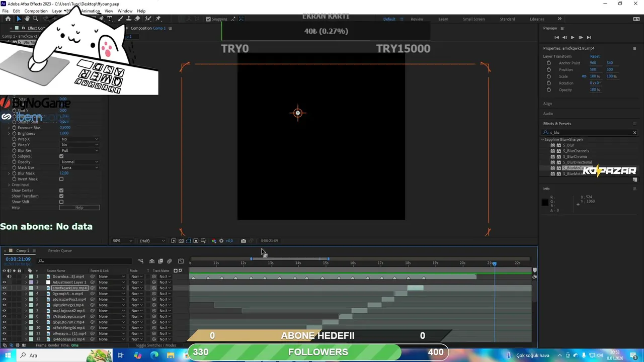The width and height of the screenshot is (644, 362).
Task: Select the Hand tool
Action: (x=27, y=19)
